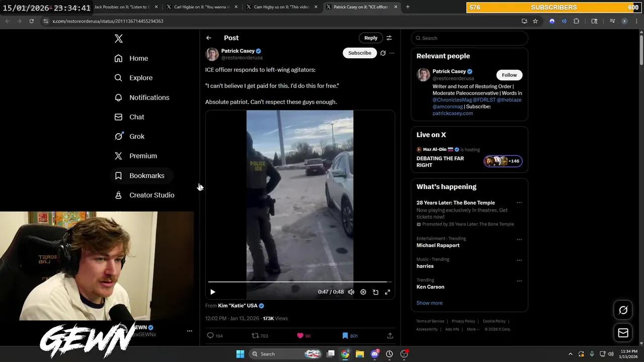The image size is (644, 362).
Task: Reload the page
Action: tap(31, 21)
